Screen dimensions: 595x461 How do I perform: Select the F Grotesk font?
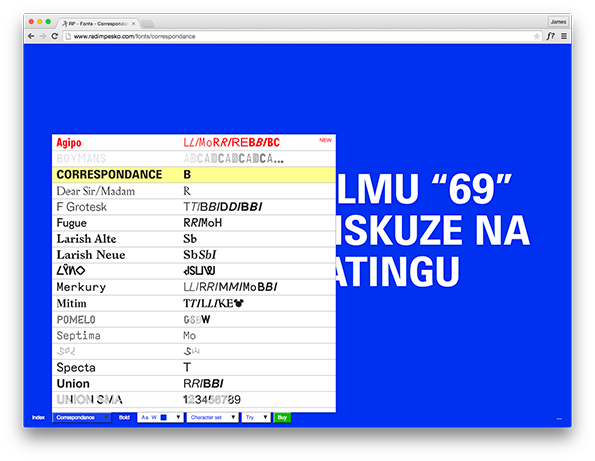[x=194, y=207]
